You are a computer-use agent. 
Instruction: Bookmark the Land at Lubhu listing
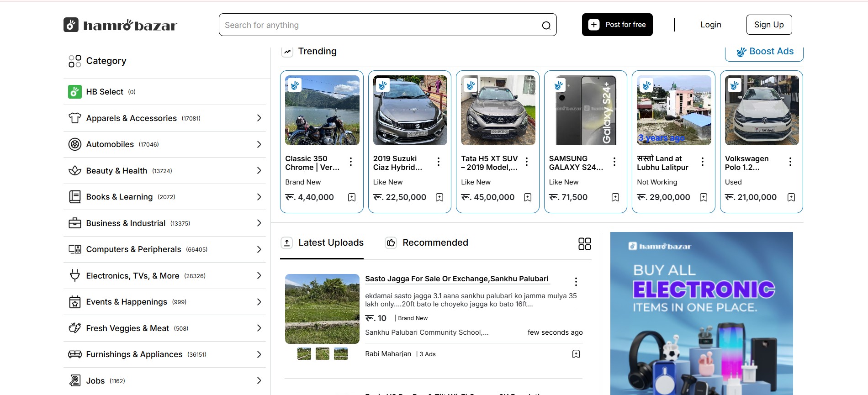click(x=704, y=197)
